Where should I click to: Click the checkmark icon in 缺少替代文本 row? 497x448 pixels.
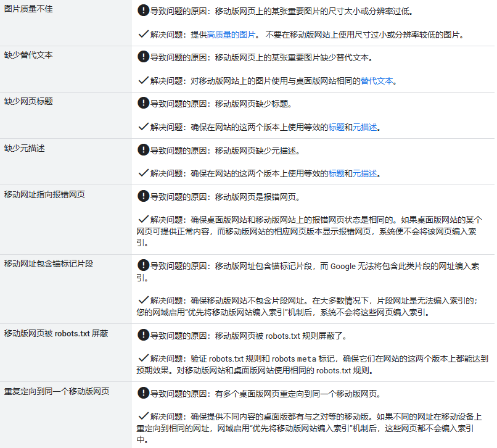(x=143, y=80)
